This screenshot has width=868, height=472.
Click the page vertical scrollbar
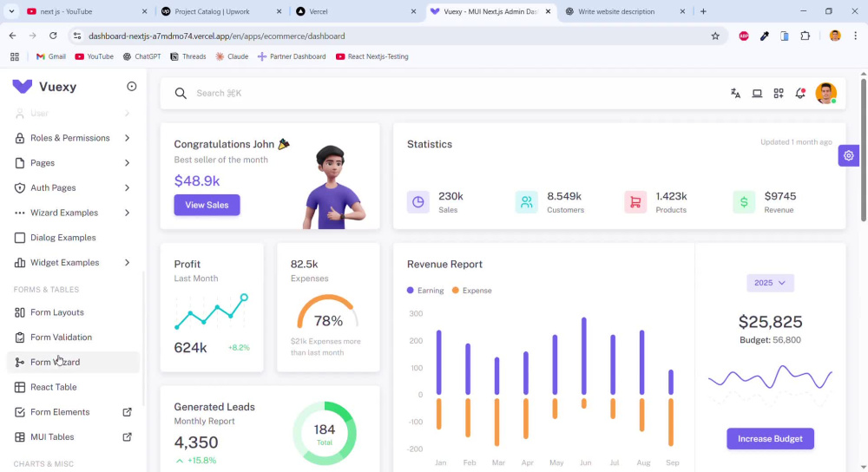[x=863, y=149]
